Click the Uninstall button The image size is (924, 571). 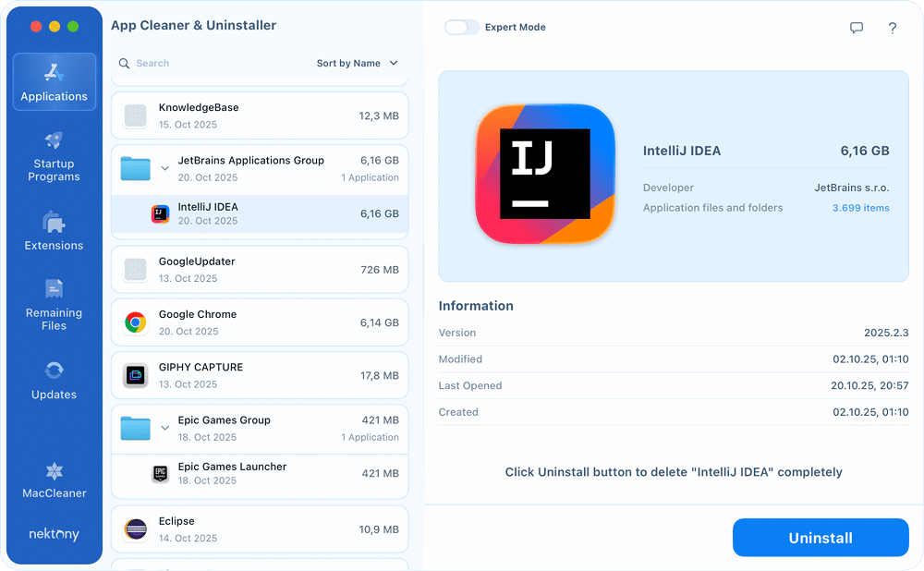[821, 538]
